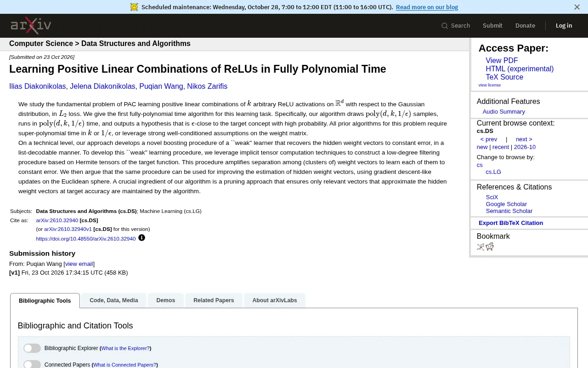Open arXiv:2610.32940v1 version link
Screen dimensions: 588x368
point(68,229)
